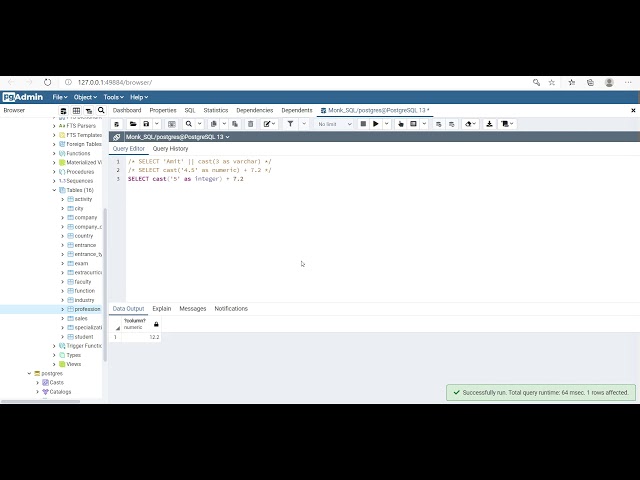
Task: Open the Monk_SQL connection dropdown
Action: pos(178,137)
